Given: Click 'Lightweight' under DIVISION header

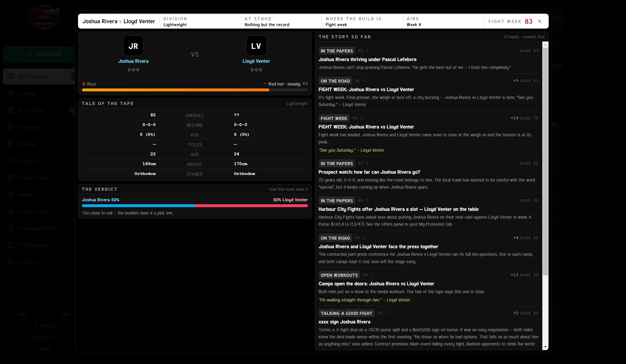Looking at the screenshot, I should [175, 25].
